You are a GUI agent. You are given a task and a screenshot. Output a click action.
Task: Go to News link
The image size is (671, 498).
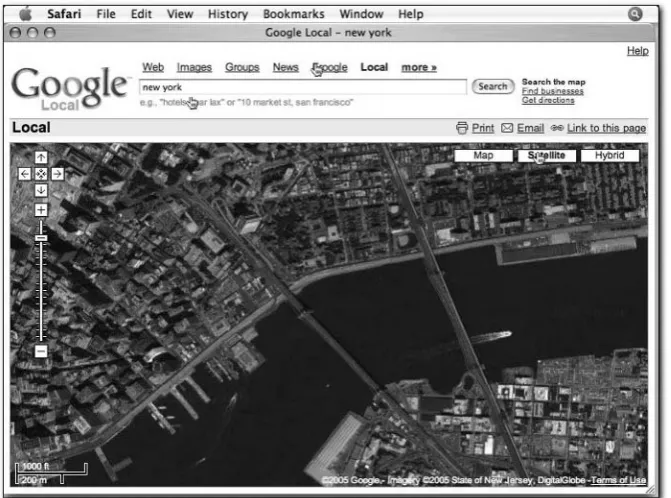tap(286, 67)
